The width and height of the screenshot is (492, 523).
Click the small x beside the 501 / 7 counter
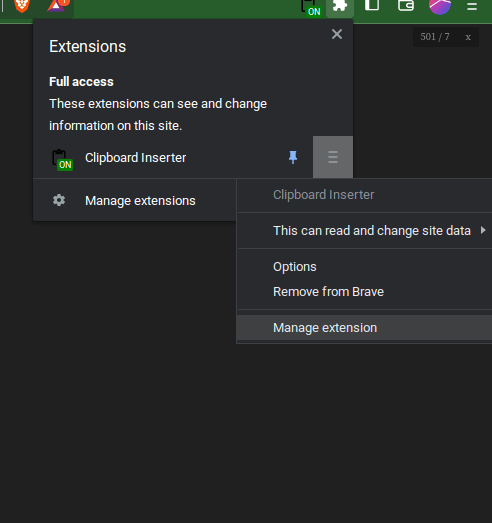[x=468, y=37]
